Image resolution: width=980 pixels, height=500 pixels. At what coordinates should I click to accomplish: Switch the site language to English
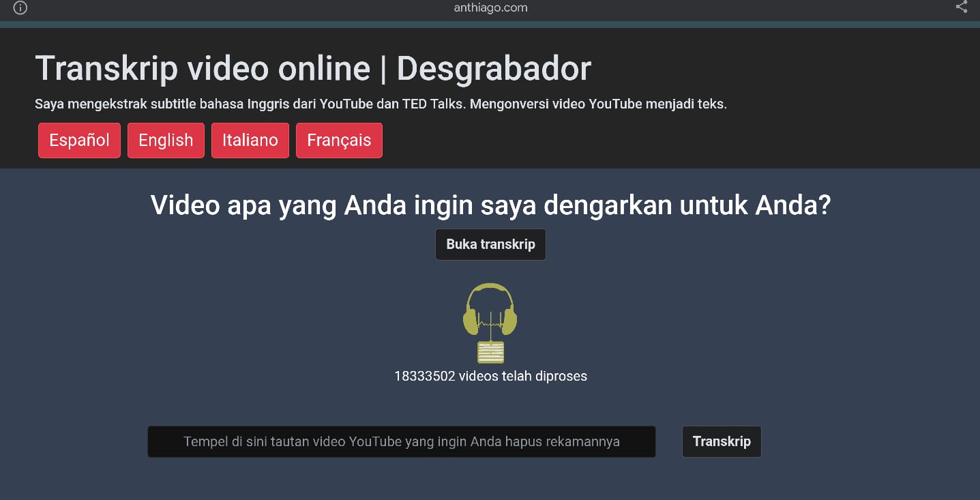(165, 140)
